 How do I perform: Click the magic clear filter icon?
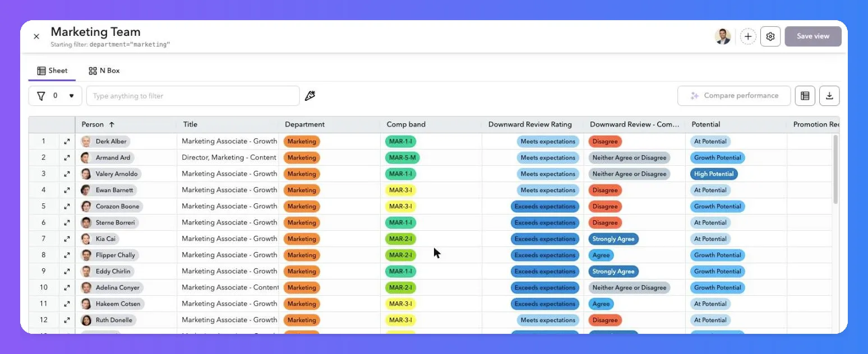310,96
